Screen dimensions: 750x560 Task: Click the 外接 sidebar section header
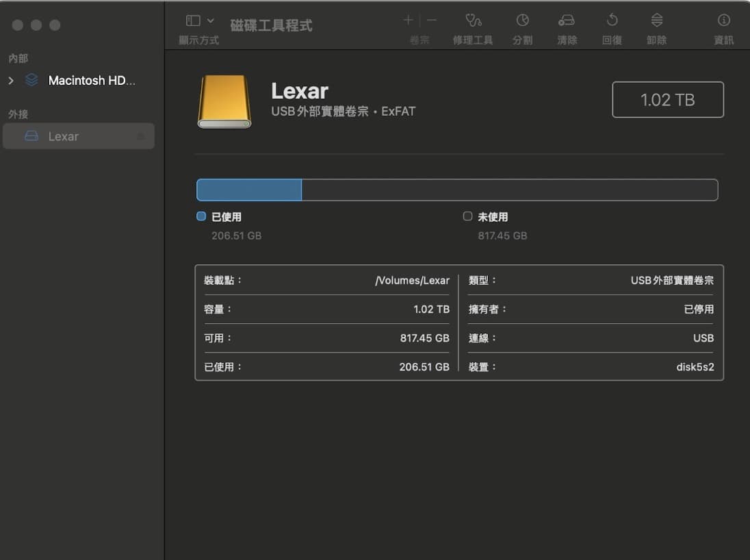tap(18, 114)
